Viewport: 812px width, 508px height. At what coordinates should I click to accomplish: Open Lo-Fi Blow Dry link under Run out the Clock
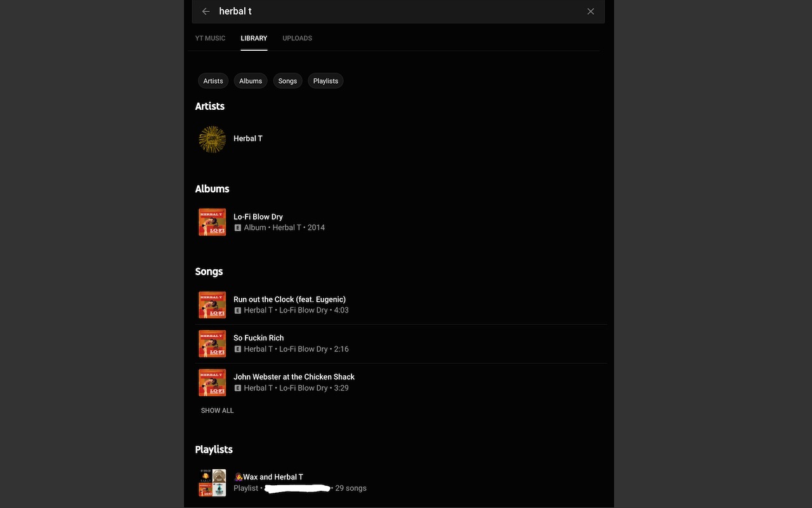click(x=303, y=311)
